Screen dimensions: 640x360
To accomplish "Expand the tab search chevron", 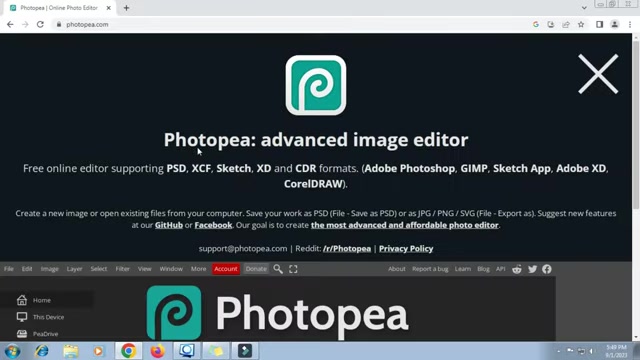I will [584, 8].
